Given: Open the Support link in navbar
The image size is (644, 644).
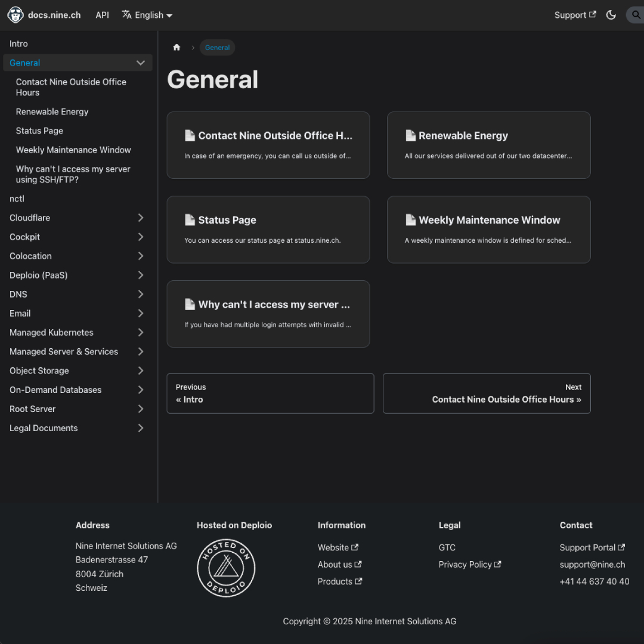Looking at the screenshot, I should coord(575,15).
